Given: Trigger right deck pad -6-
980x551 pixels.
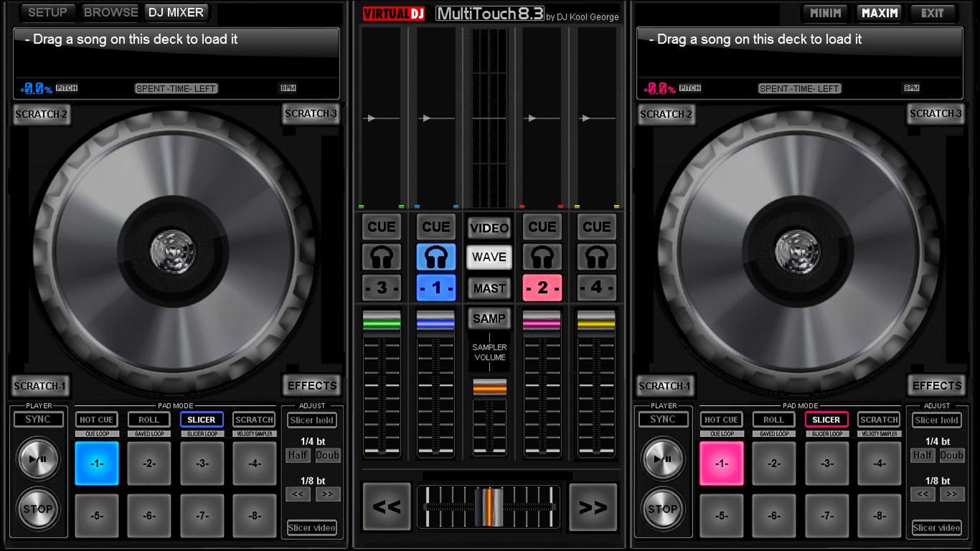Looking at the screenshot, I should pyautogui.click(x=774, y=516).
